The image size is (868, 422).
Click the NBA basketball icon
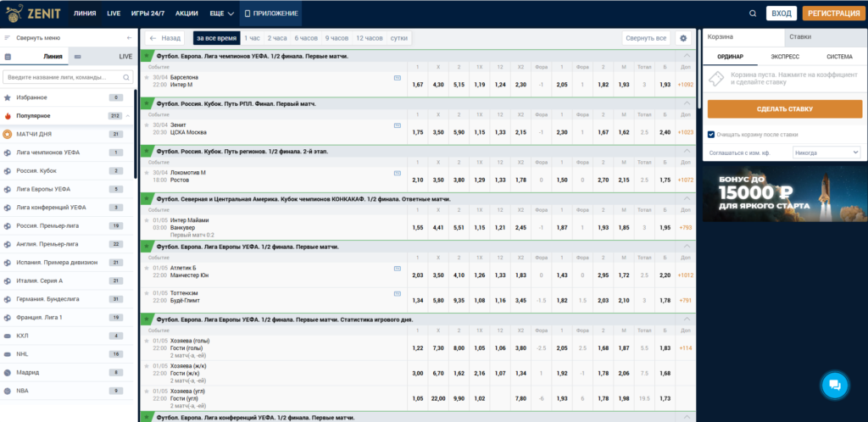coord(7,391)
